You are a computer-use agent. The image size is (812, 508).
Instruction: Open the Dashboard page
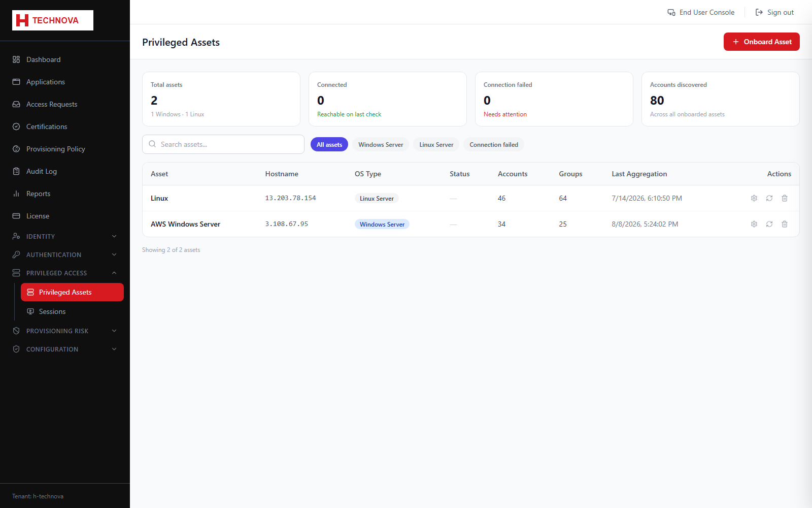65,59
